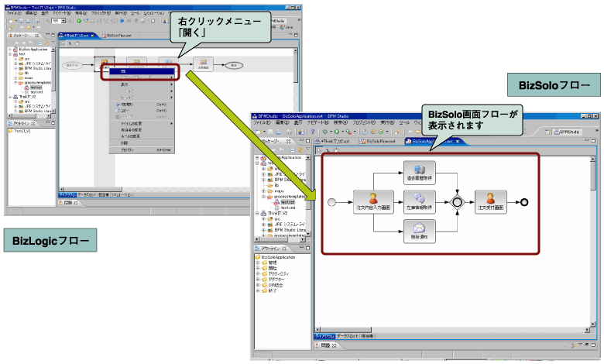The height and width of the screenshot is (364, 604).
Task: Click the new file icon in the BizSolo toolbar
Action: coord(259,132)
